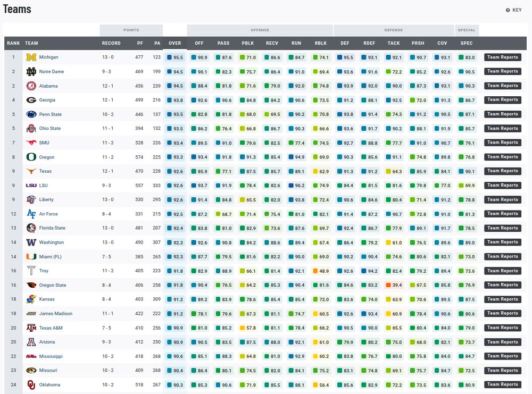Click the Notre Dame team logo

click(x=31, y=72)
